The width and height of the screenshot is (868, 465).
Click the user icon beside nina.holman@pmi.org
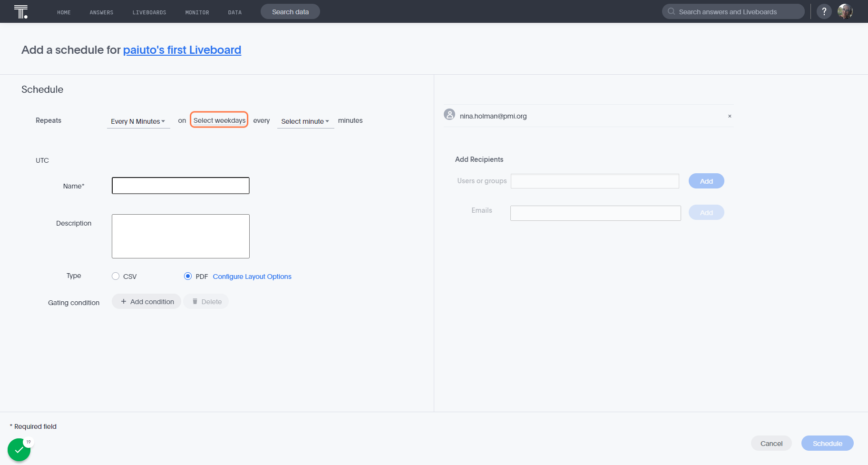[449, 114]
